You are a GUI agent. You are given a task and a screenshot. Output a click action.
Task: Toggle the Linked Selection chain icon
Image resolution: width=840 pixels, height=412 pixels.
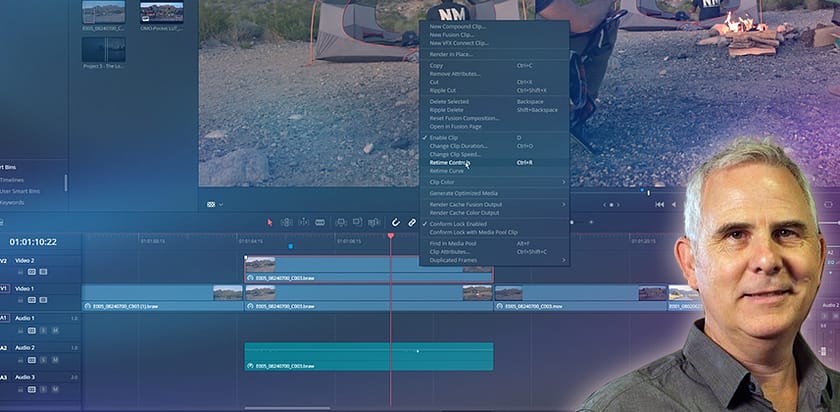(411, 222)
